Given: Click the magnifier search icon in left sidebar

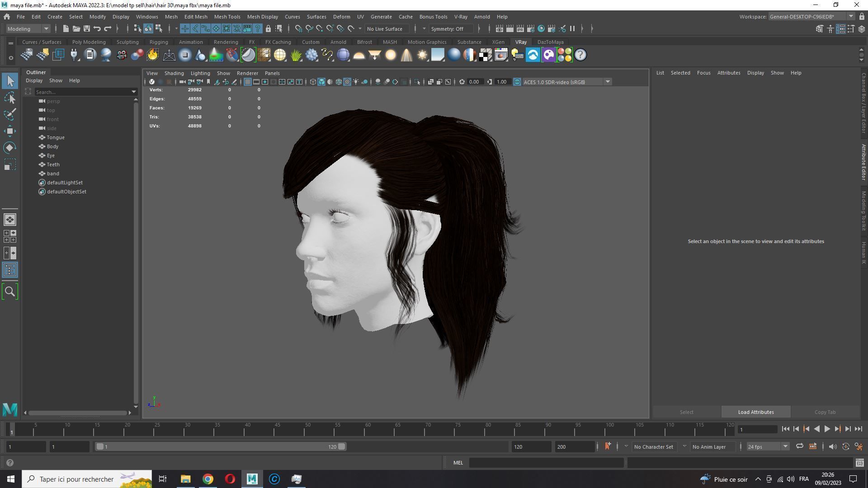Looking at the screenshot, I should point(10,292).
